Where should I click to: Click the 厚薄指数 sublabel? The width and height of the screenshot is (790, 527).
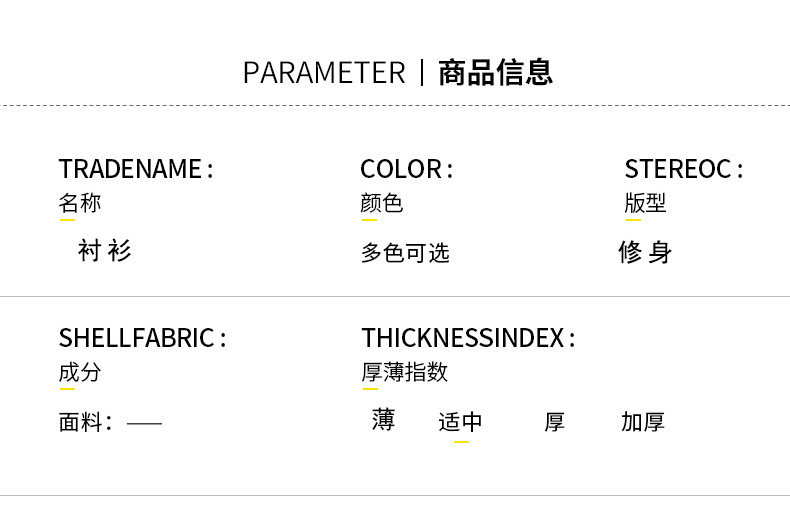pos(405,373)
